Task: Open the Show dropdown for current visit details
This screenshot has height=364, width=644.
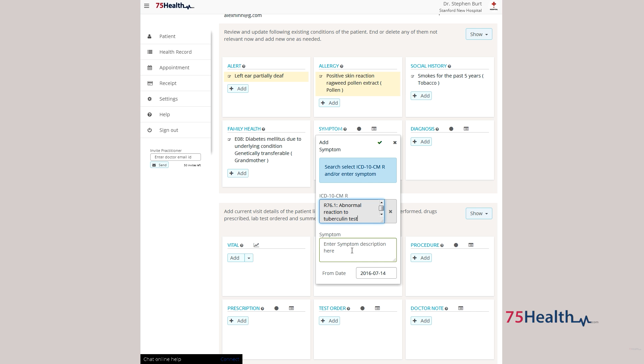Action: pos(478,213)
